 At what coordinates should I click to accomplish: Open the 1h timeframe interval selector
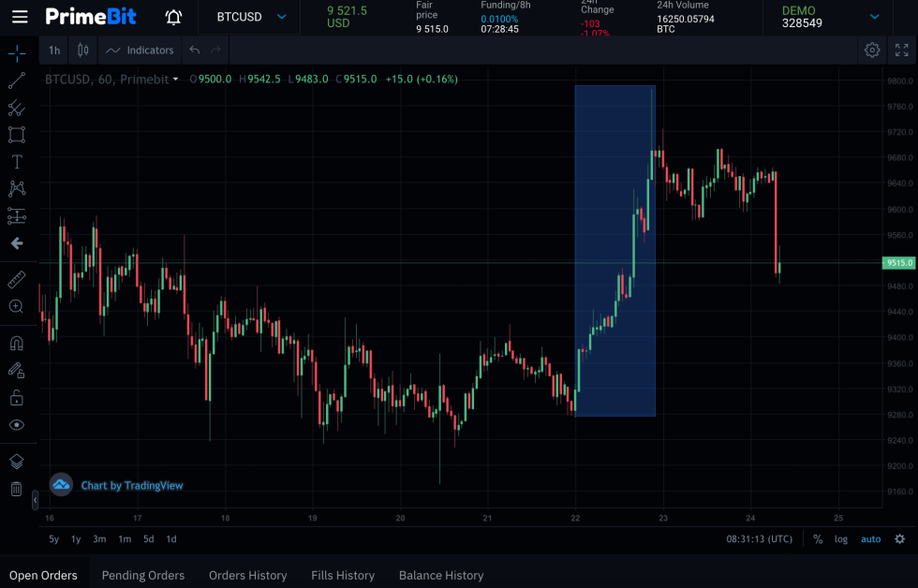point(54,51)
